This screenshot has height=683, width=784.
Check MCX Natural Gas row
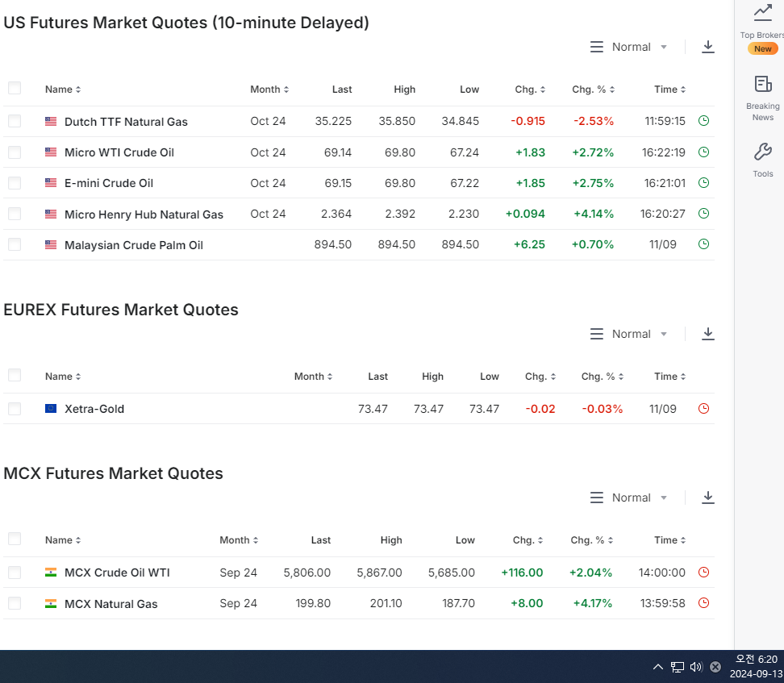[15, 603]
